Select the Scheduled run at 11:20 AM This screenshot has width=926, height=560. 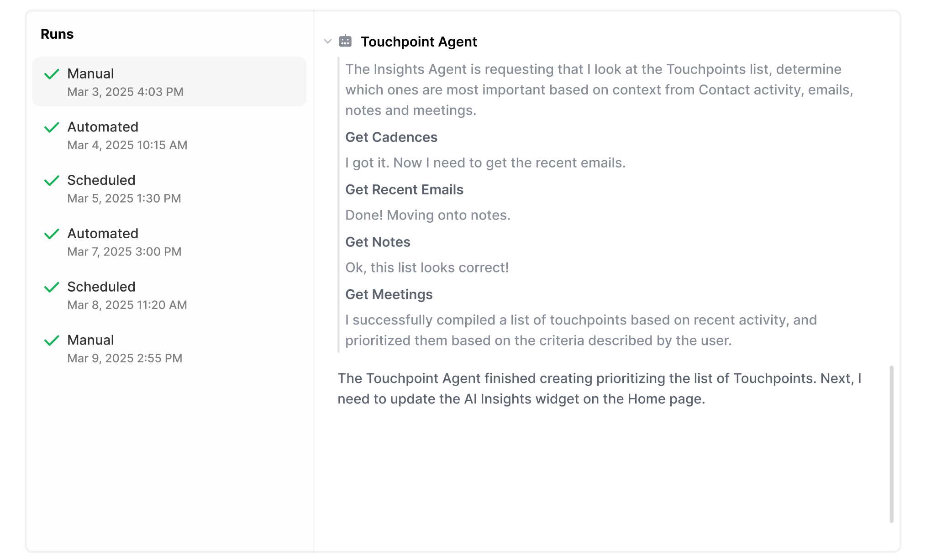(169, 295)
